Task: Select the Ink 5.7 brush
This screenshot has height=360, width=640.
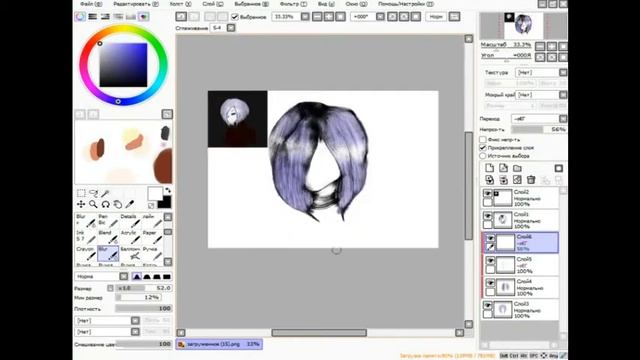Action: pyautogui.click(x=85, y=237)
